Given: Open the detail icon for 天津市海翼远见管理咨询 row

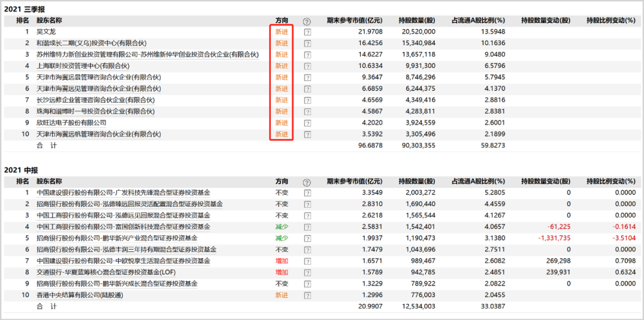Looking at the screenshot, I should [307, 89].
